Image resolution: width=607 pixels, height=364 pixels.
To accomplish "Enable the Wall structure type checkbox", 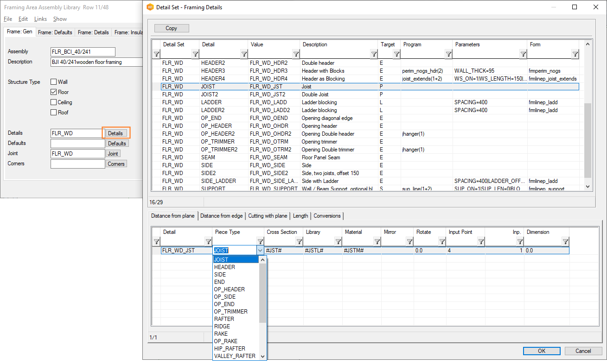I will pos(53,82).
